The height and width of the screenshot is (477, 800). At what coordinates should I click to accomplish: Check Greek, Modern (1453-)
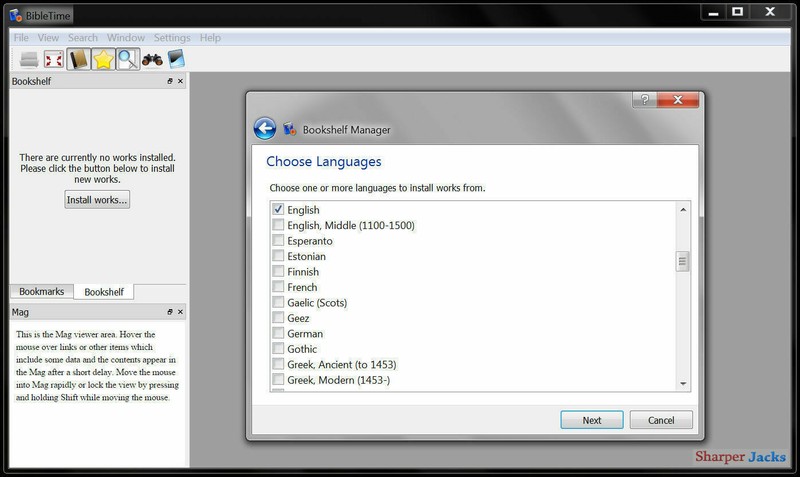[x=278, y=379]
